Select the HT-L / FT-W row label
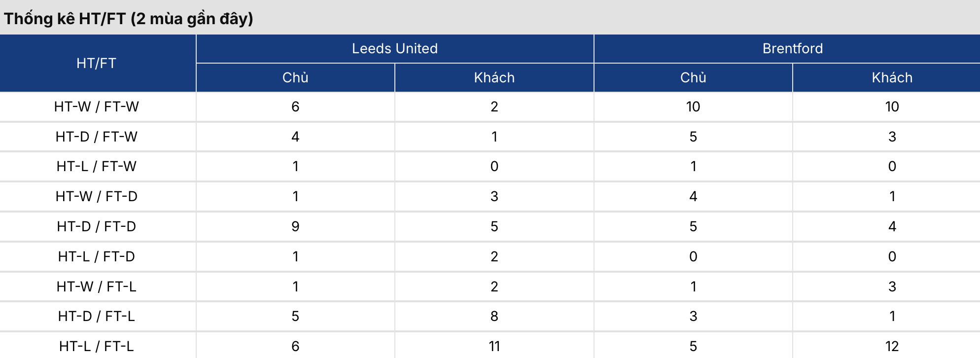This screenshot has height=358, width=980. pos(97,166)
